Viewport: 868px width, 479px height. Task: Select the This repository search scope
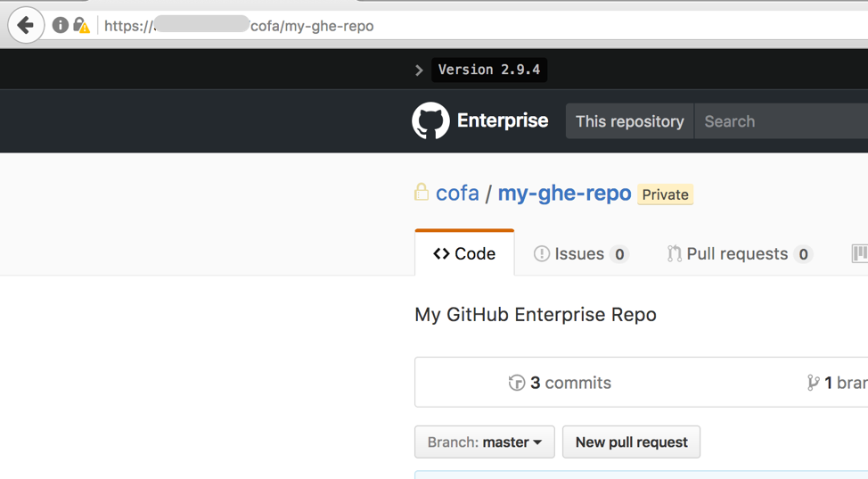tap(629, 121)
